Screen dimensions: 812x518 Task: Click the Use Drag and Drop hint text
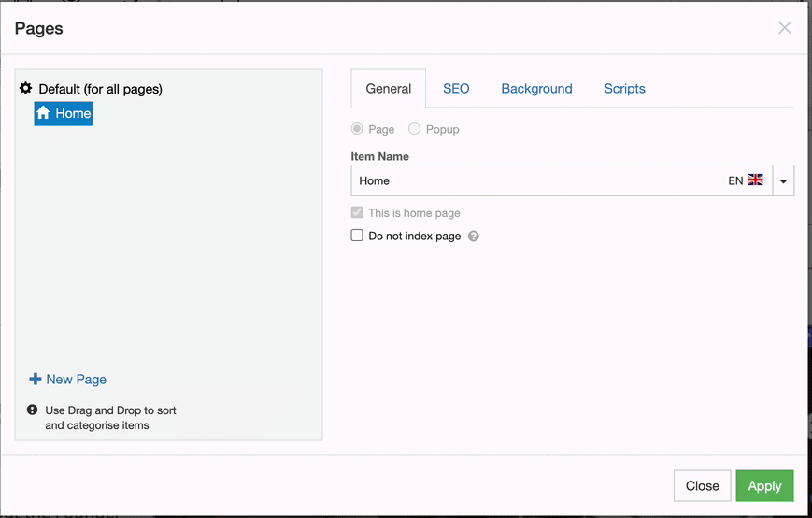tap(110, 418)
